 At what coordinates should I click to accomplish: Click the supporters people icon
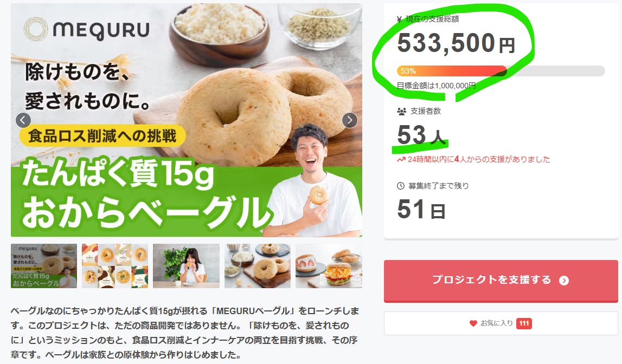coord(401,111)
